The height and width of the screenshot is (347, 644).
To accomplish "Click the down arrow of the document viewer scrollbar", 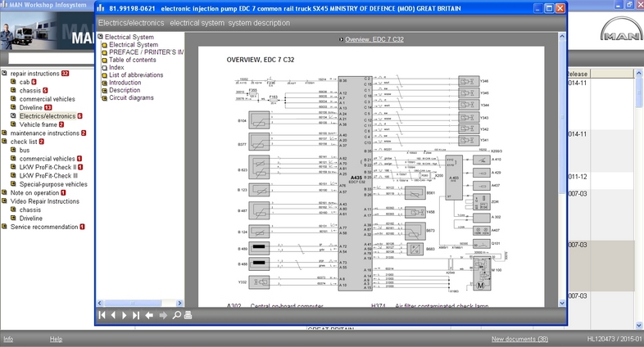I will click(562, 303).
